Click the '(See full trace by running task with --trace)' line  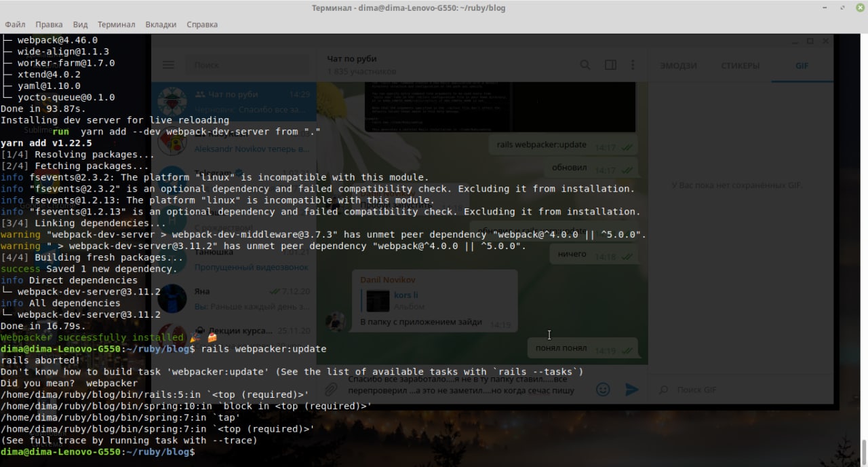pos(129,441)
